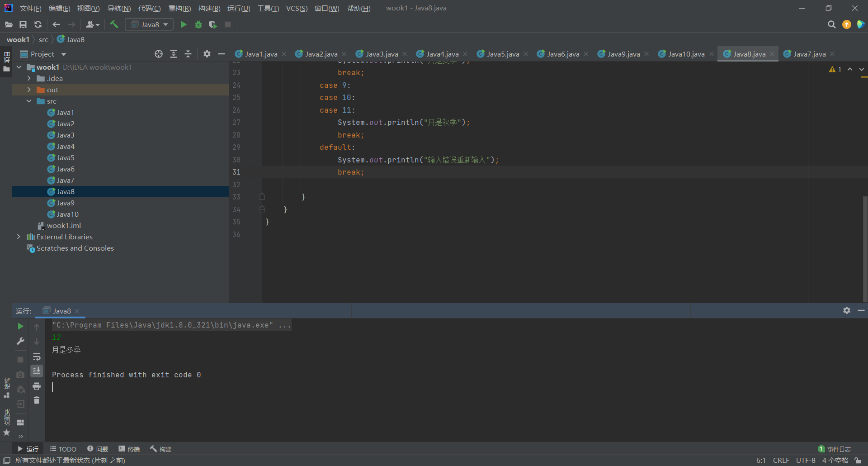Open the TODO tool window button
The height and width of the screenshot is (466, 868).
pyautogui.click(x=63, y=449)
